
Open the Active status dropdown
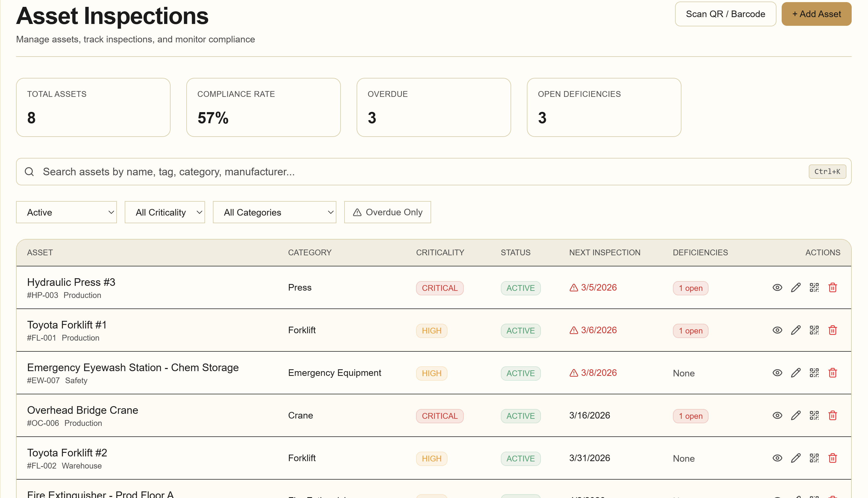tap(66, 212)
